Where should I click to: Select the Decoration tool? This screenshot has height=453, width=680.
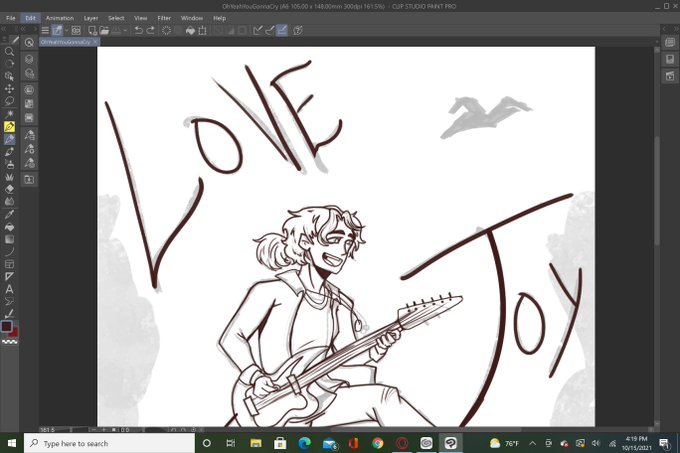(x=9, y=177)
